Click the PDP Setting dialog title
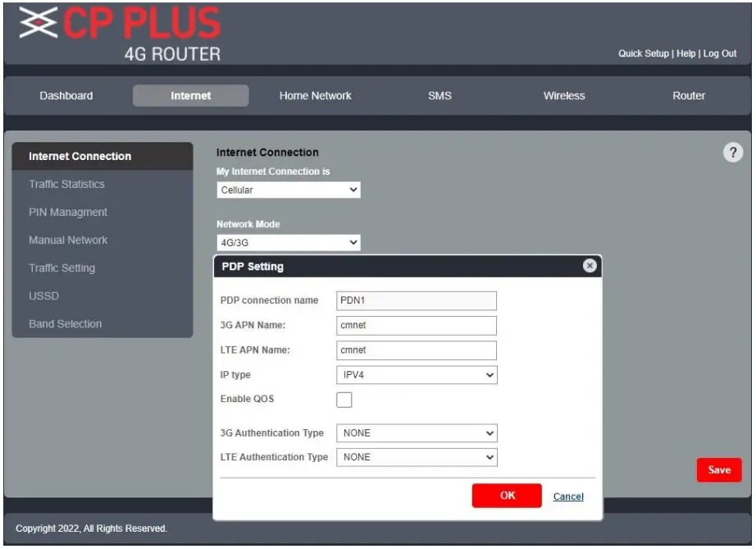 [x=253, y=267]
